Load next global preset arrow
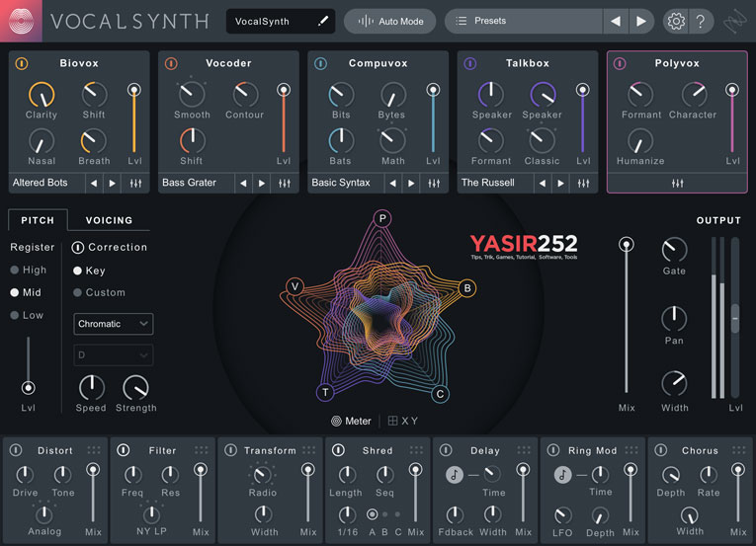This screenshot has width=756, height=546. tap(641, 21)
